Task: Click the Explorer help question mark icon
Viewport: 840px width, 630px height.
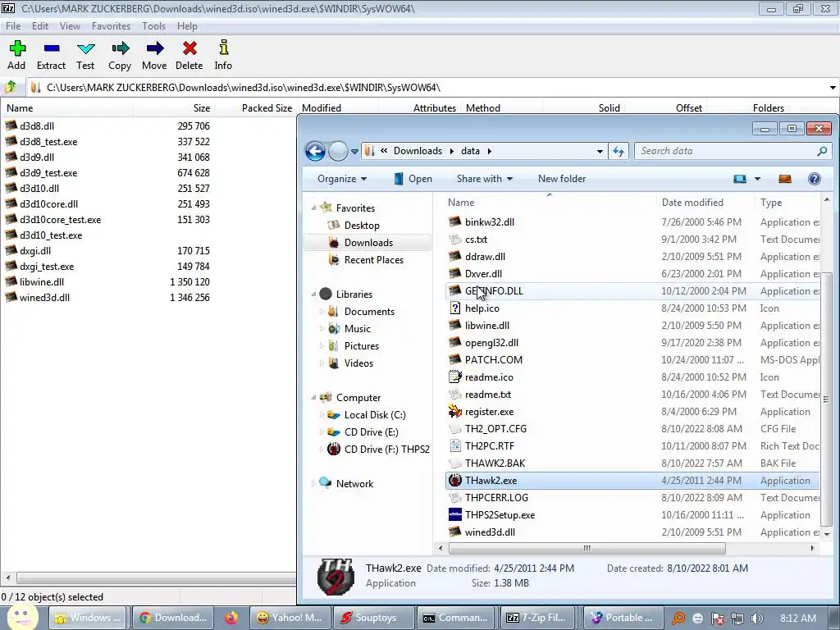Action: coord(815,179)
